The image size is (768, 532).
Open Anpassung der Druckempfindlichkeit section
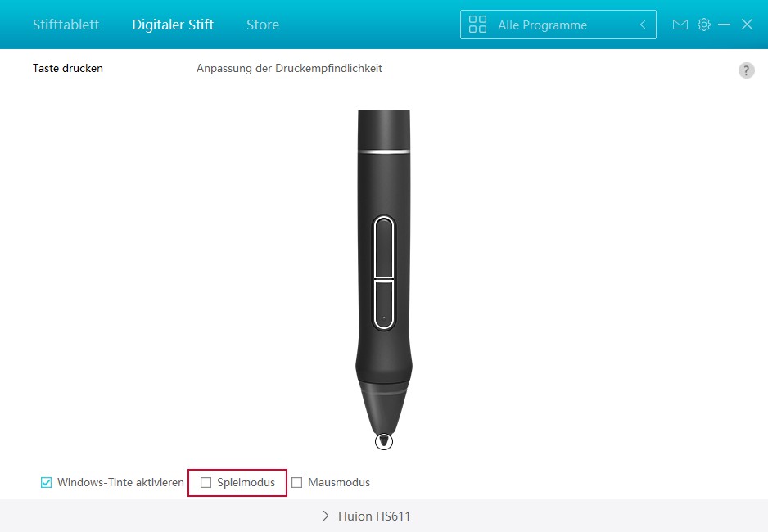(x=289, y=69)
